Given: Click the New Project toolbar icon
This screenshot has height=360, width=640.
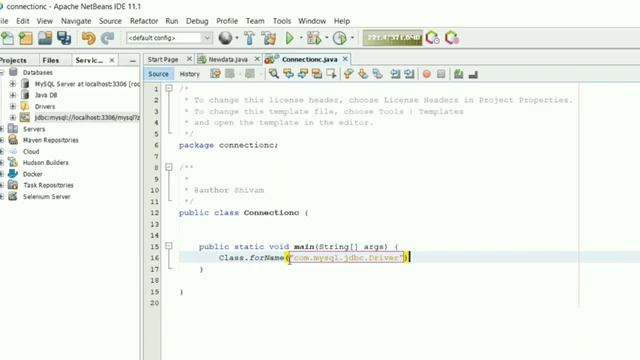Looking at the screenshot, I should click(26, 38).
